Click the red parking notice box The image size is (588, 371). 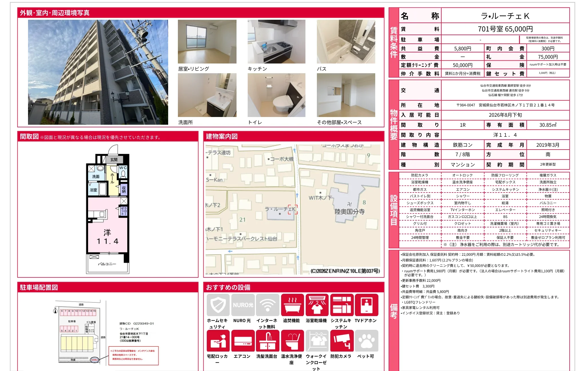point(134,356)
